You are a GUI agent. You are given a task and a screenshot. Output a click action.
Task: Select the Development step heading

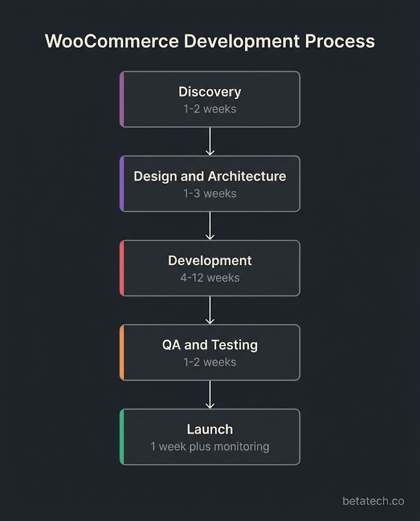pos(210,260)
